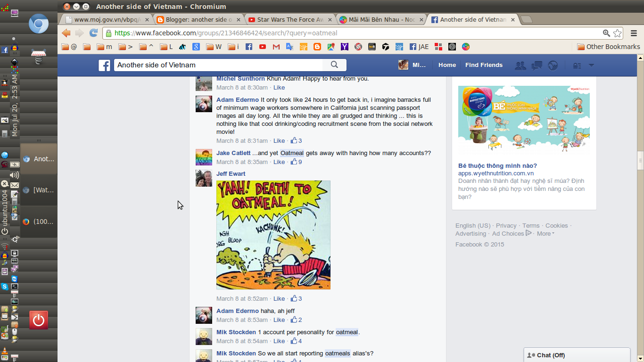Open the Google Translate bookmark icon
This screenshot has width=644, height=362.
(x=290, y=47)
